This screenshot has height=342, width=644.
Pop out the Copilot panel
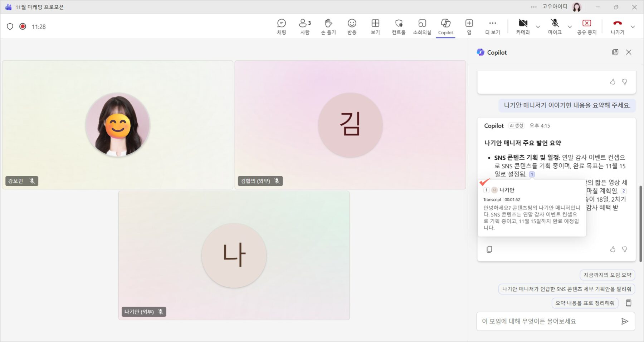pyautogui.click(x=615, y=52)
